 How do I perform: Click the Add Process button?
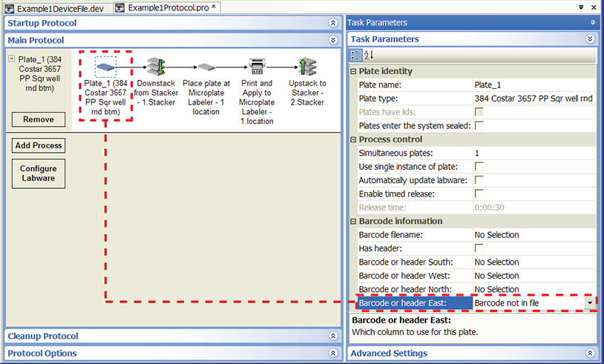[x=38, y=145]
